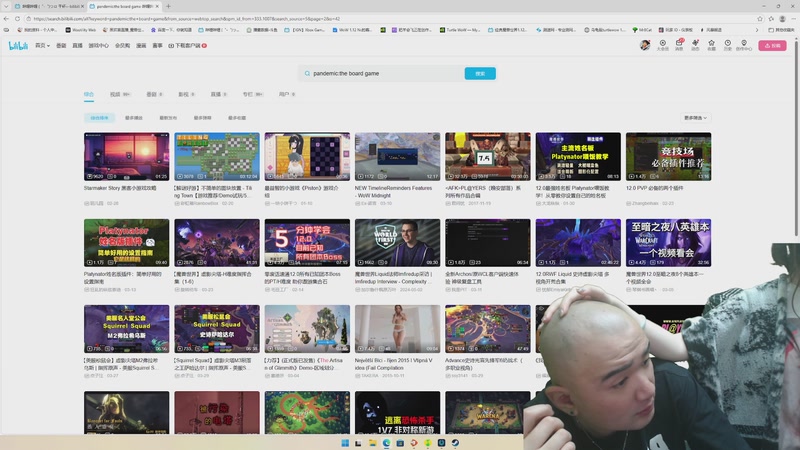The height and width of the screenshot is (450, 800).
Task: Click the 12.0 PVP 必备的两个插件 title
Action: (x=655, y=188)
